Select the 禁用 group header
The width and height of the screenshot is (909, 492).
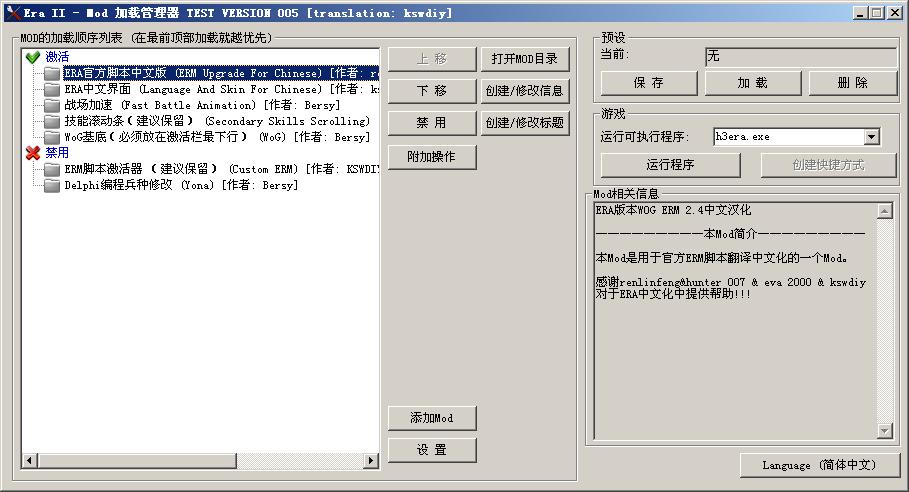coord(57,153)
